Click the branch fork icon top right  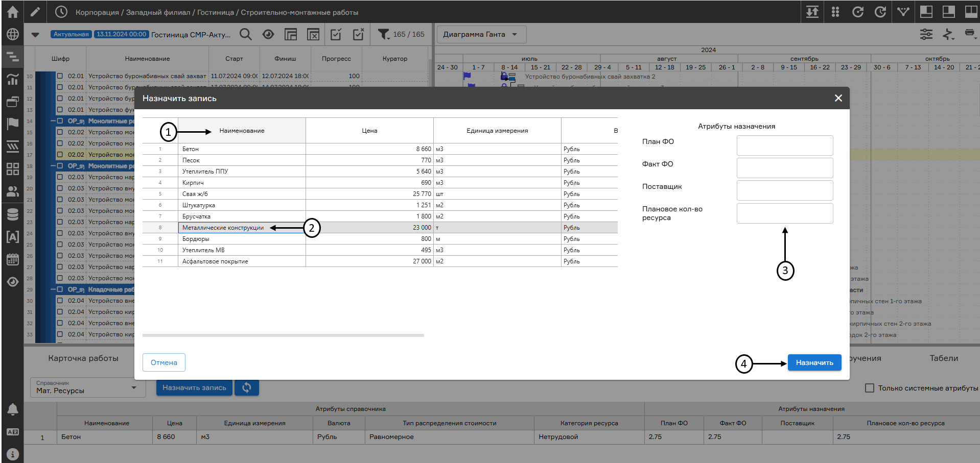click(x=903, y=12)
